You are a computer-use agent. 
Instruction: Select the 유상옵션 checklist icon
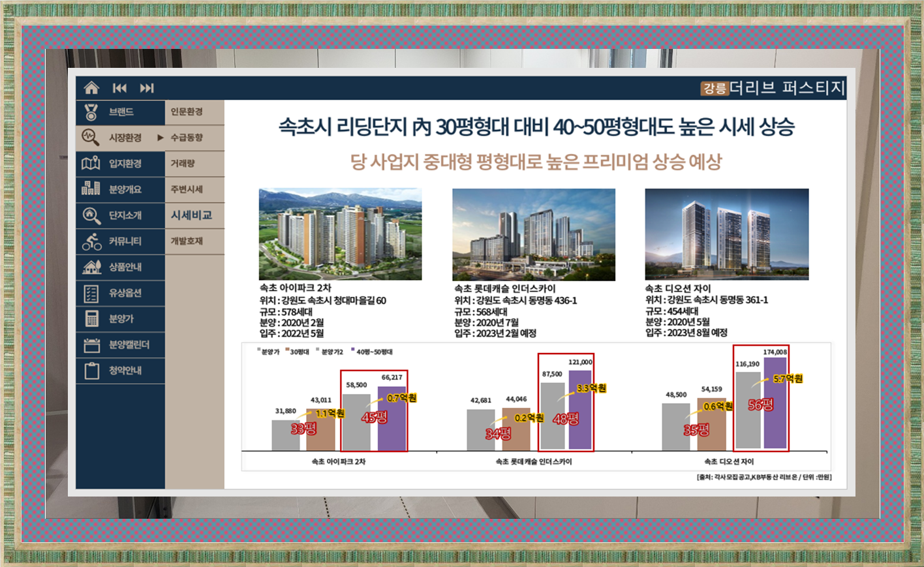[x=91, y=293]
